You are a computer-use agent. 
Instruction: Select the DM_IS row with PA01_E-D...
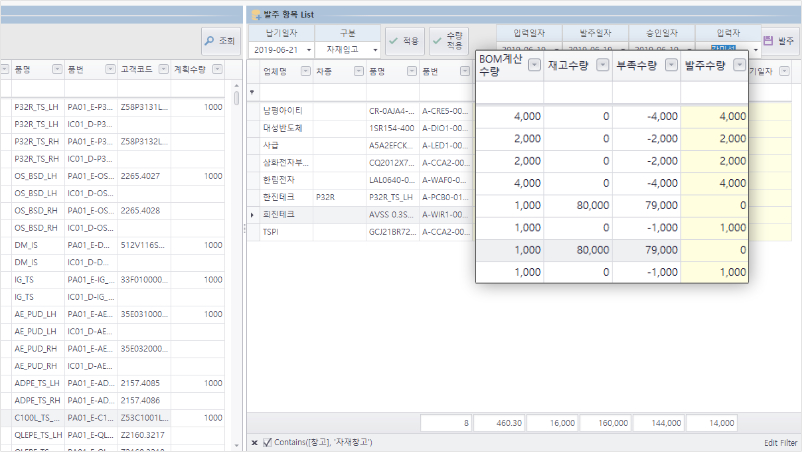pyautogui.click(x=113, y=245)
